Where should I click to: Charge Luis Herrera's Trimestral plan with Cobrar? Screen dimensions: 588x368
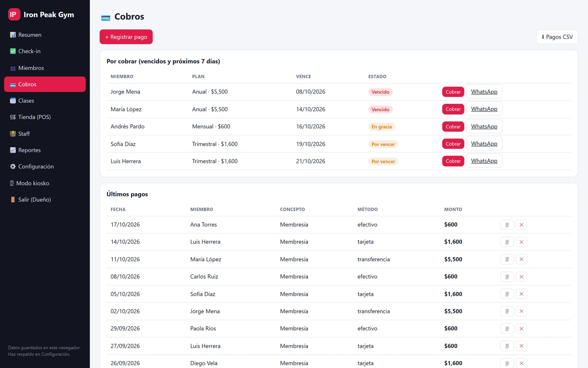pyautogui.click(x=453, y=161)
